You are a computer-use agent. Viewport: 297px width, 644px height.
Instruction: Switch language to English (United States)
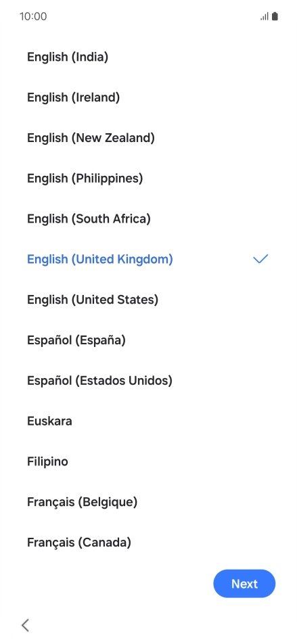pyautogui.click(x=148, y=300)
